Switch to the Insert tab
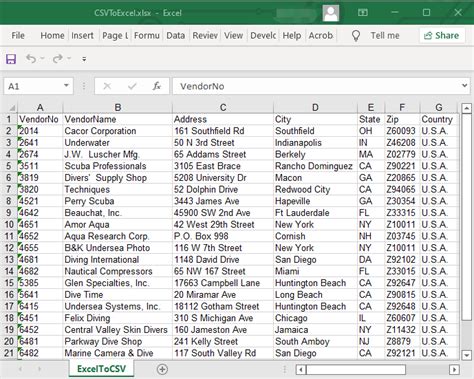474x379 pixels. tap(82, 35)
